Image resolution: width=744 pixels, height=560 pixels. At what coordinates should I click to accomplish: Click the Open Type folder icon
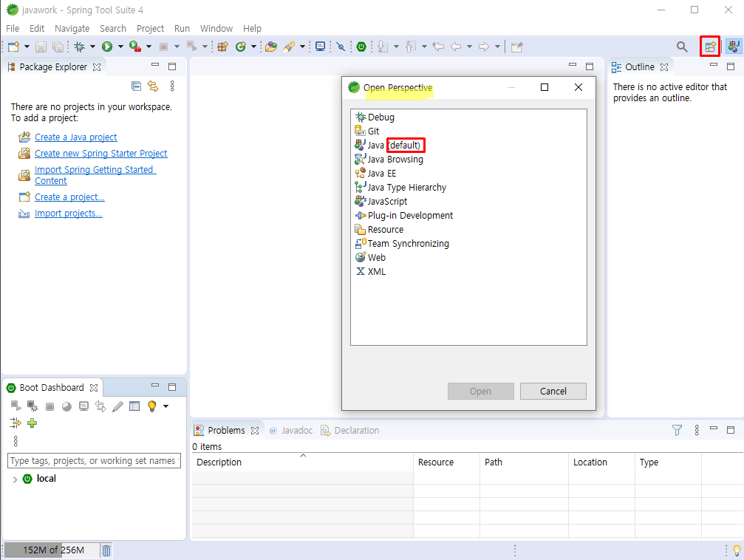pos(271,47)
